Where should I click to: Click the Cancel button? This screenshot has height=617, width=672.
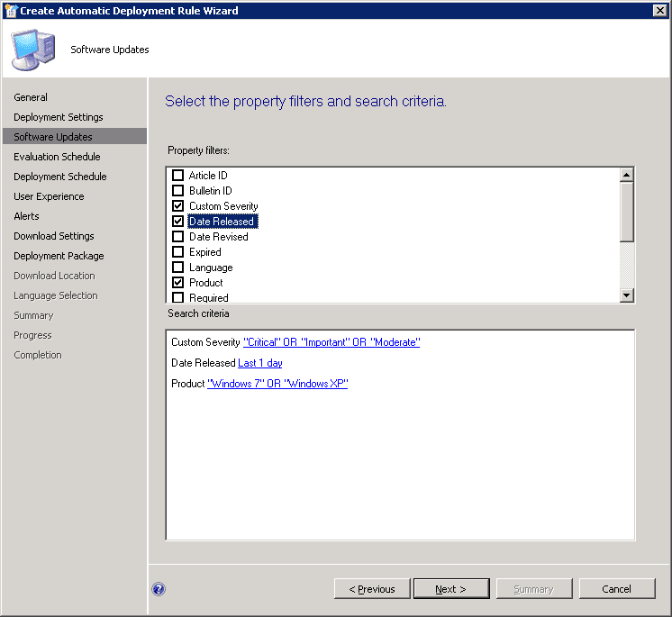pyautogui.click(x=617, y=589)
